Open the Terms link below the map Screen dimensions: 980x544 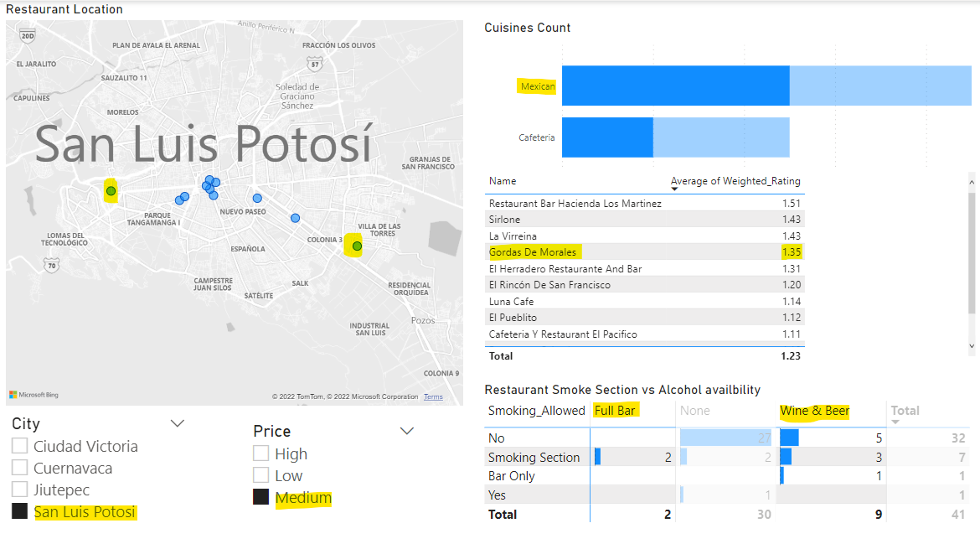point(433,396)
